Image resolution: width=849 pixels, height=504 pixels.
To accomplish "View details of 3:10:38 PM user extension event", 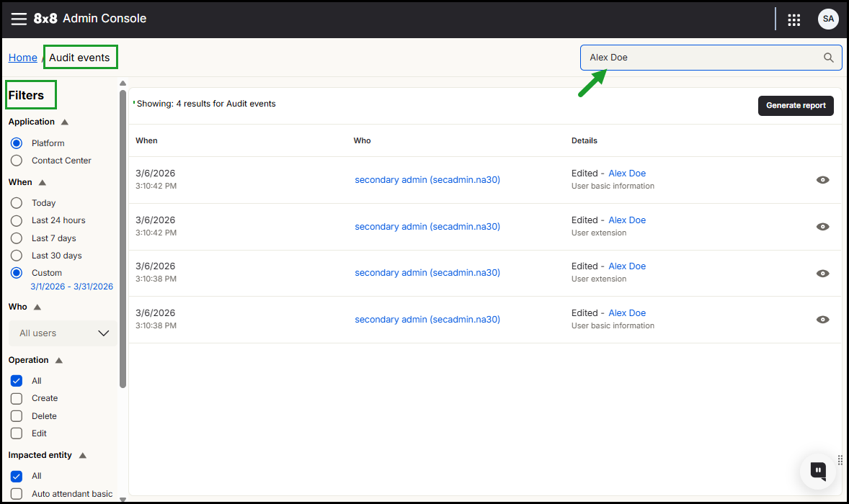I will click(822, 273).
